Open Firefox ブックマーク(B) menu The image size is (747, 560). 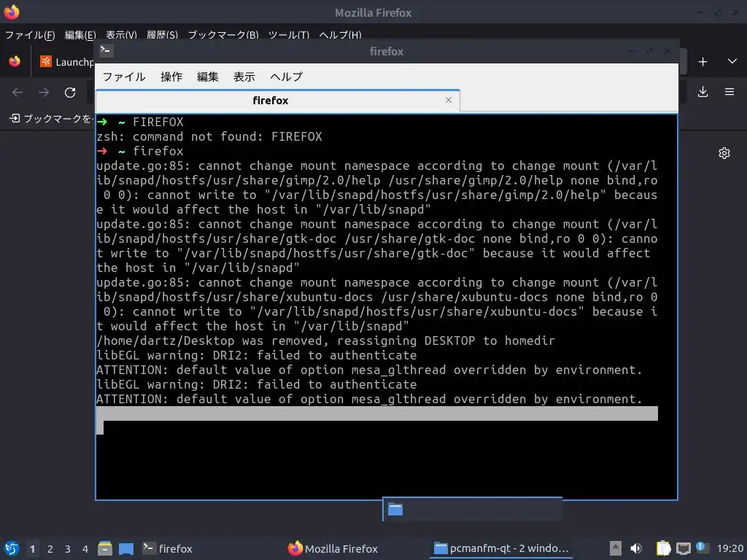[223, 35]
